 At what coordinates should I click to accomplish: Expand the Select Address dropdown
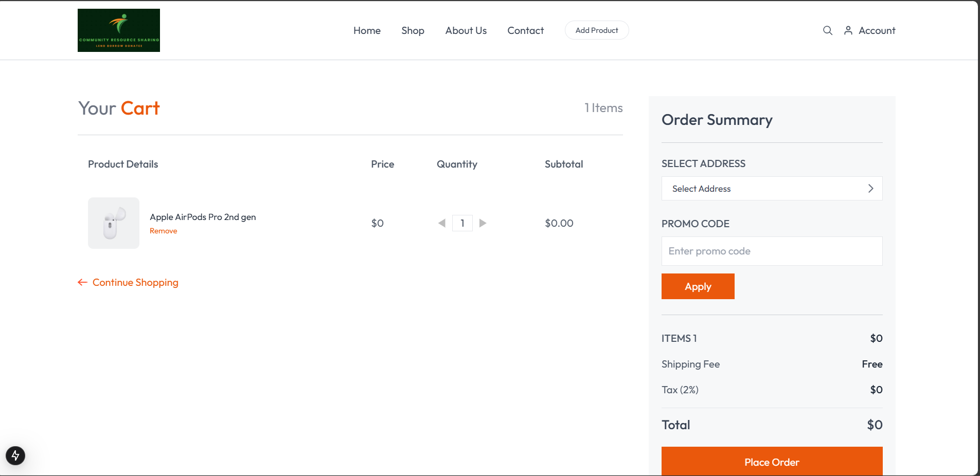[x=772, y=189]
